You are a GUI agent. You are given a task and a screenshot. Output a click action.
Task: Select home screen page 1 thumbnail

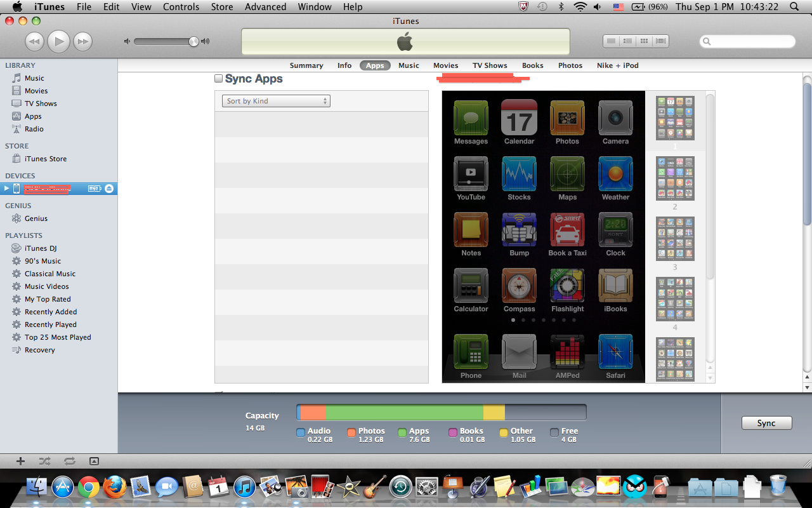click(x=675, y=118)
